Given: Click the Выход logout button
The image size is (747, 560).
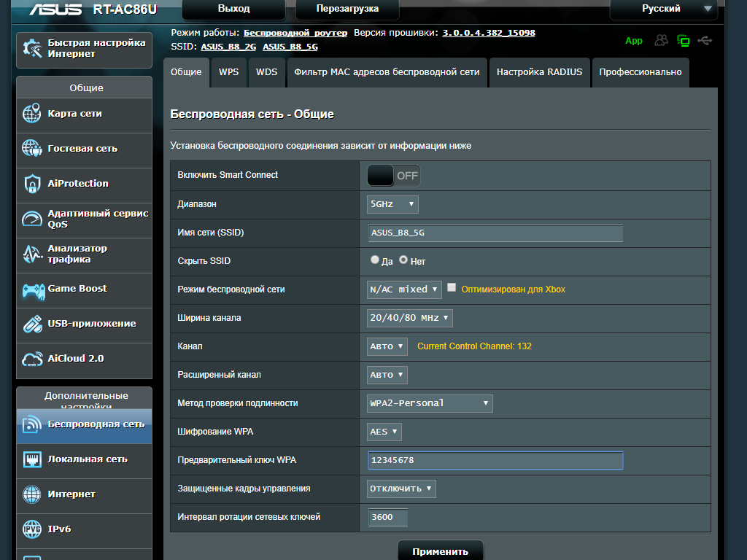Looking at the screenshot, I should pyautogui.click(x=234, y=9).
